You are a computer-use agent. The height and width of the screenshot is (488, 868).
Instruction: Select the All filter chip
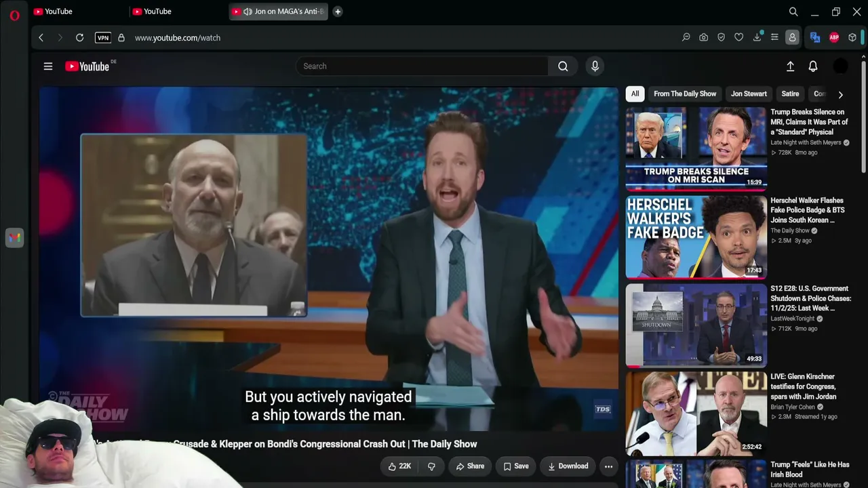[x=635, y=94]
